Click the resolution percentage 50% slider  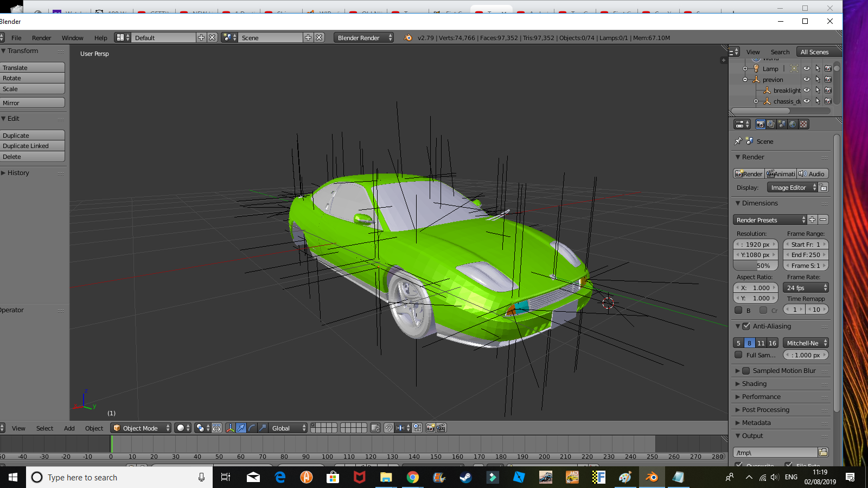pos(755,266)
